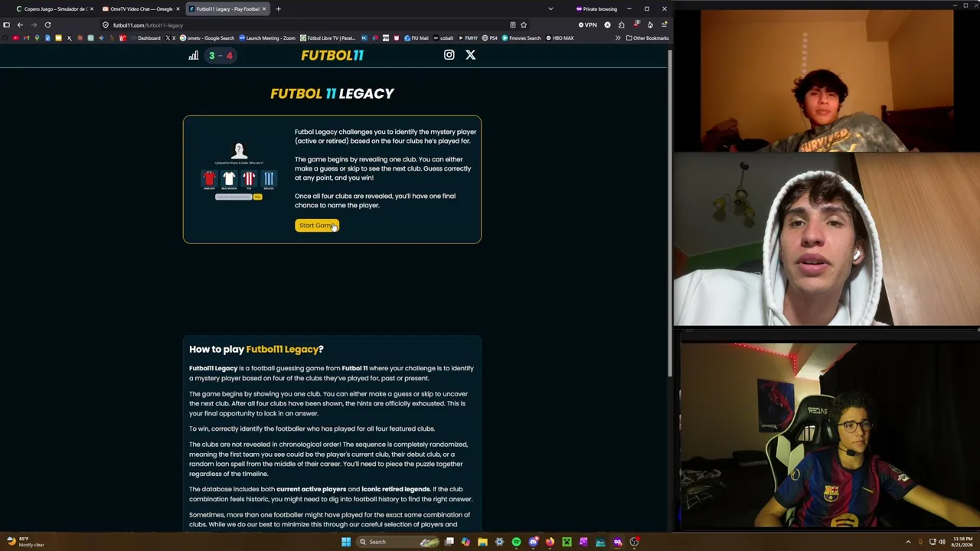
Task: Open the Launch Meeting - Zoom bookmark
Action: 267,37
